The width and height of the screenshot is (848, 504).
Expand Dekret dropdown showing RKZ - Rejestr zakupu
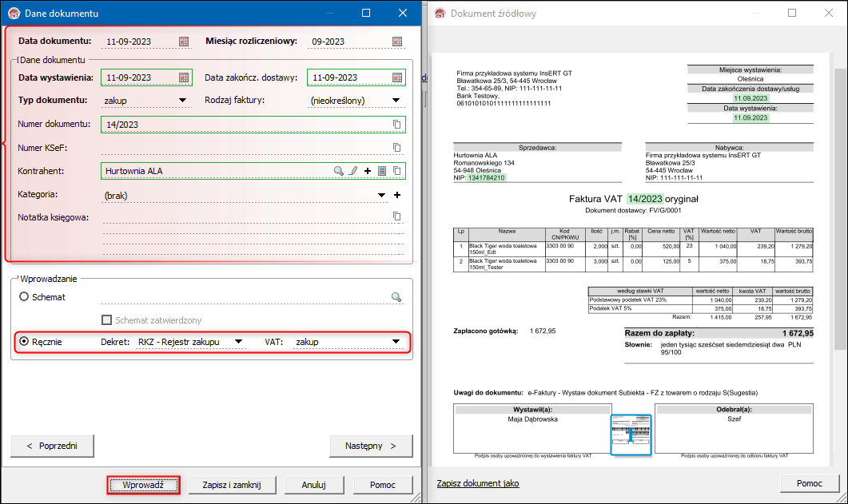click(x=237, y=342)
